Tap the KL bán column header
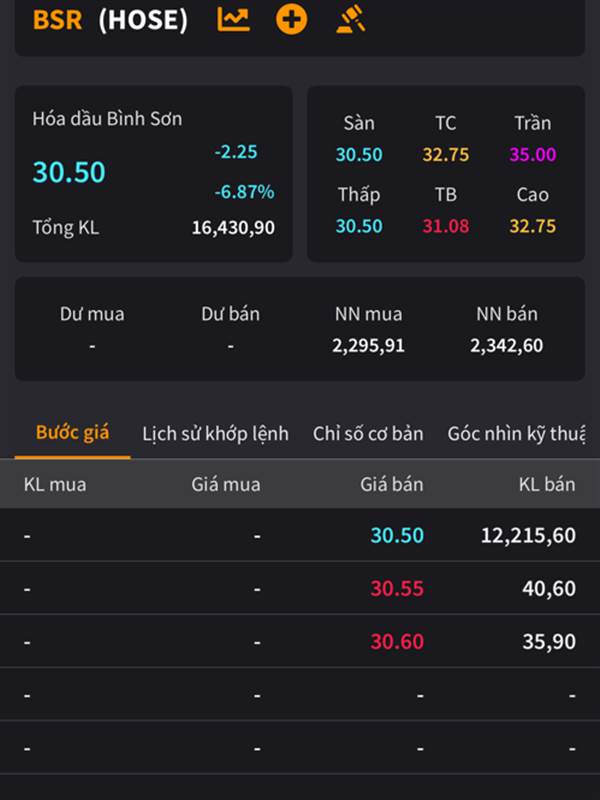600x800 pixels. (x=546, y=484)
